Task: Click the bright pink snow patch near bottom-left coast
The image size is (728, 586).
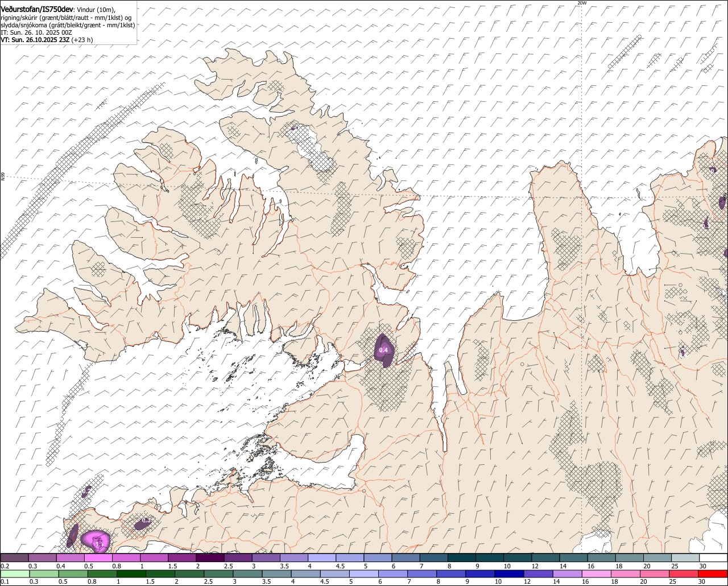Action: tap(96, 540)
